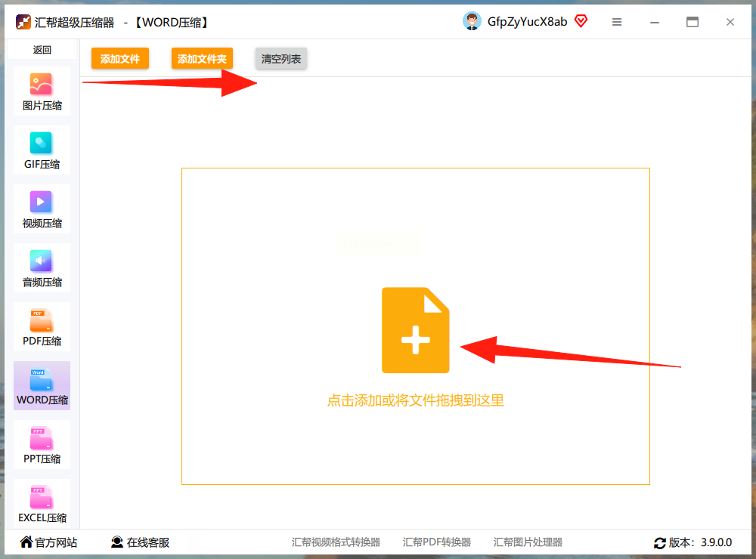Contact 在线客服 support
The height and width of the screenshot is (559, 756).
click(141, 542)
